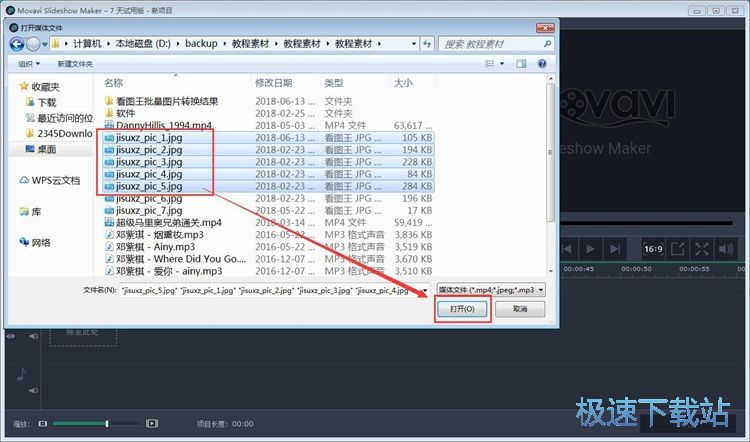
Task: Click volume speaker icon in Movavi player
Action: click(x=725, y=249)
